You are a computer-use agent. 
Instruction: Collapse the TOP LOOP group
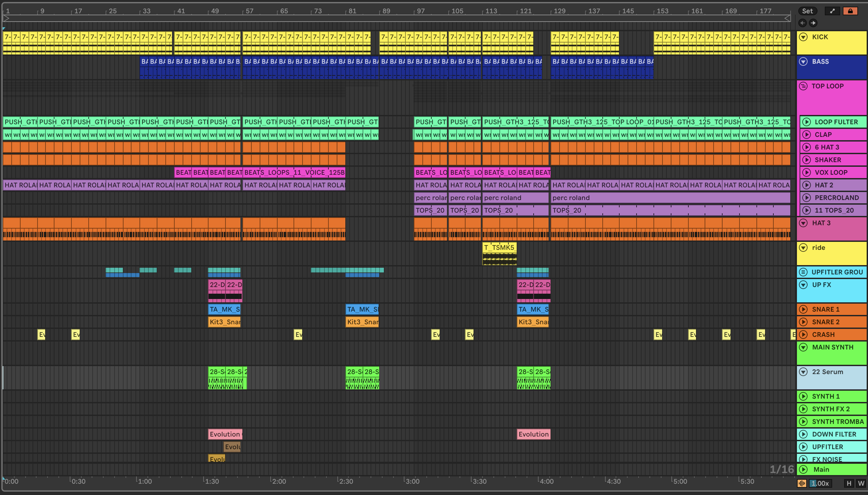point(803,86)
